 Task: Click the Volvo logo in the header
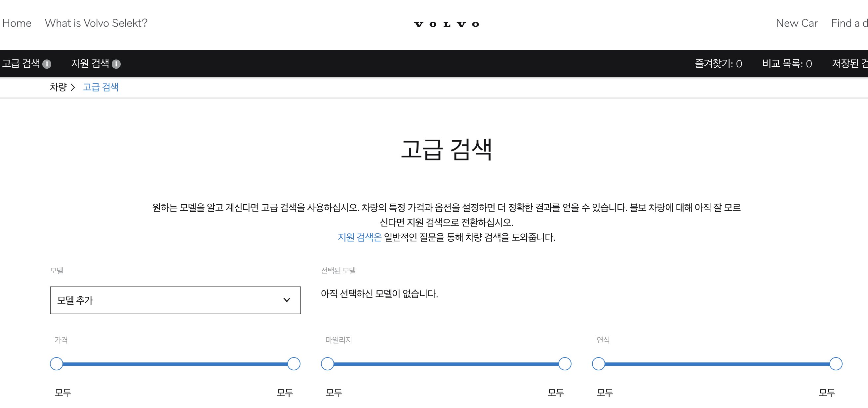[447, 23]
